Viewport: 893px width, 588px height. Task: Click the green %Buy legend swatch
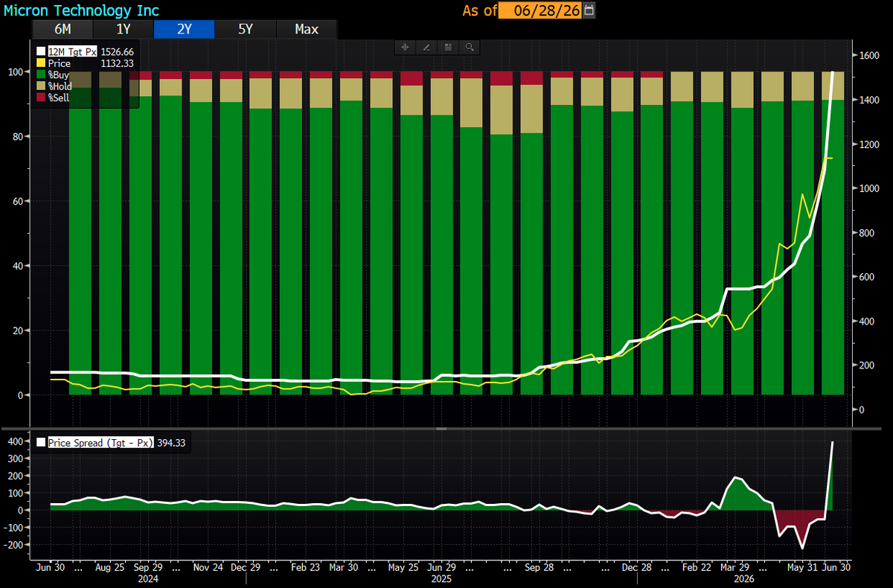click(42, 75)
